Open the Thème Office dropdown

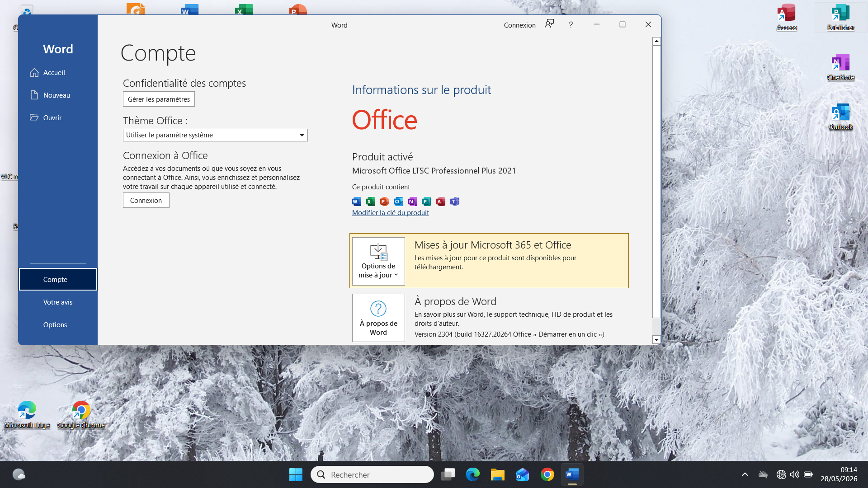click(x=215, y=135)
